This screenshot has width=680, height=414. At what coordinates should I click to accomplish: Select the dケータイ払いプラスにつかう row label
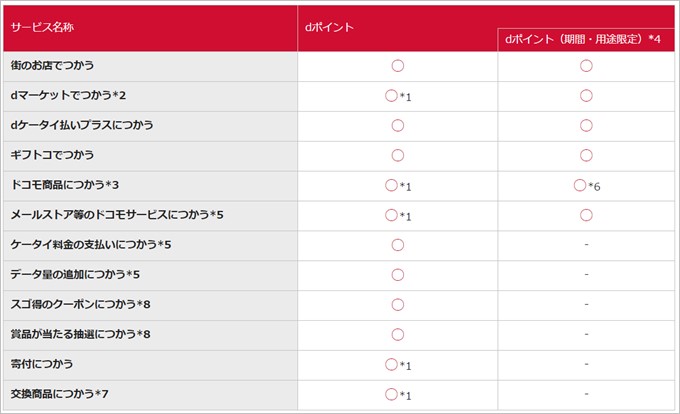pyautogui.click(x=82, y=125)
